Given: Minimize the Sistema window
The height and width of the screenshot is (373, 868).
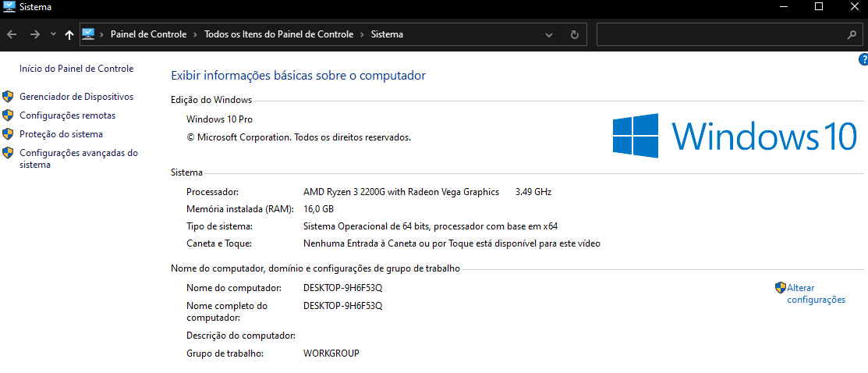Looking at the screenshot, I should click(784, 7).
